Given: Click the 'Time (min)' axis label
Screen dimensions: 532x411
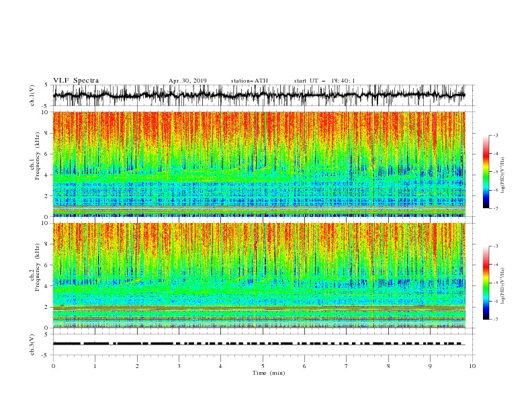Looking at the screenshot, I should [269, 373].
